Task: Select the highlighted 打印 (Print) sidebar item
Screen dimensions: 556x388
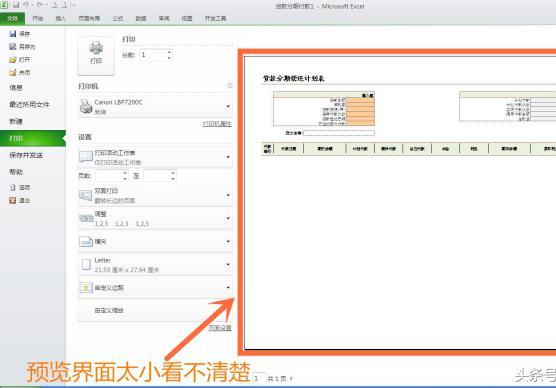Action: coord(33,138)
